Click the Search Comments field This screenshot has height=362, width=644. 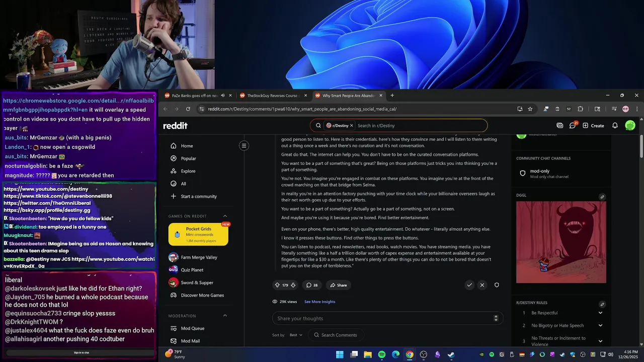(x=336, y=335)
